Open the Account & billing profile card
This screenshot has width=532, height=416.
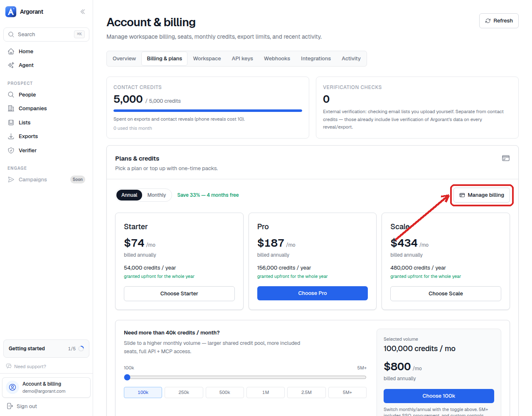(46, 387)
